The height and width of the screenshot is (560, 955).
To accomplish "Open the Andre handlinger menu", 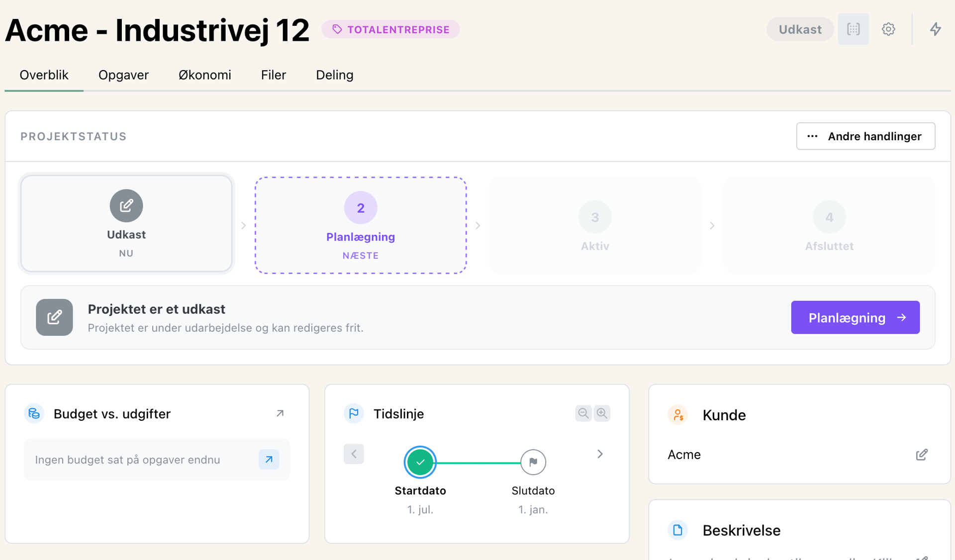I will 865,136.
